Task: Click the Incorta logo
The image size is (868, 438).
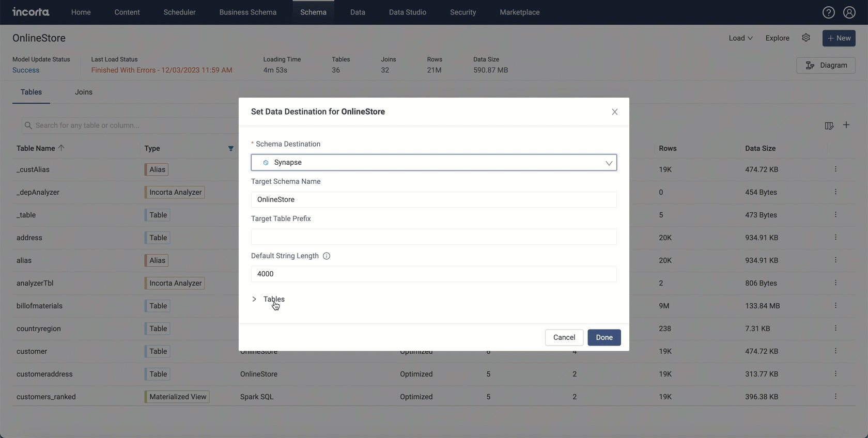Action: tap(31, 12)
